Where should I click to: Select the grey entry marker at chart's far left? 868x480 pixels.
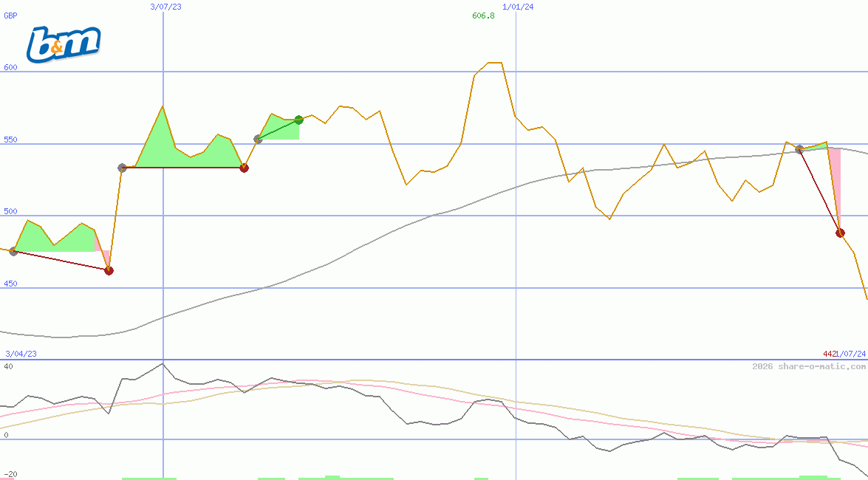13,252
